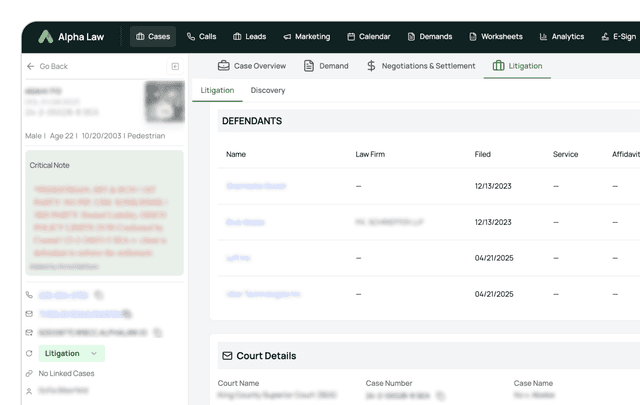640x405 pixels.
Task: Click copy icon beside second email address
Action: point(158,332)
